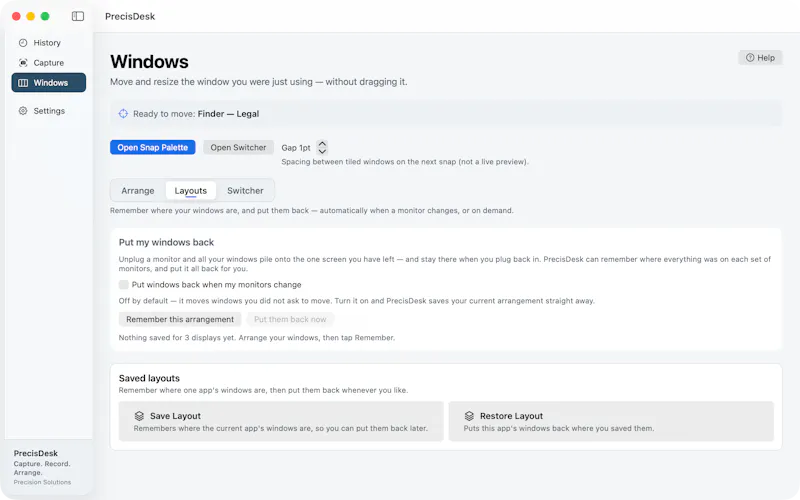Click the 'Precision Solutions' footer text
800x500 pixels.
42,482
